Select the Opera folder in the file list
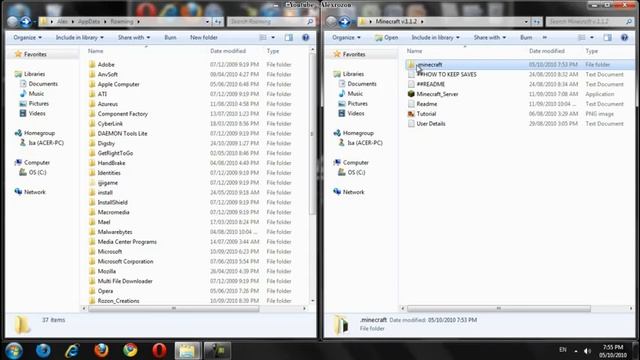Viewport: 640px width, 360px height. pos(105,291)
